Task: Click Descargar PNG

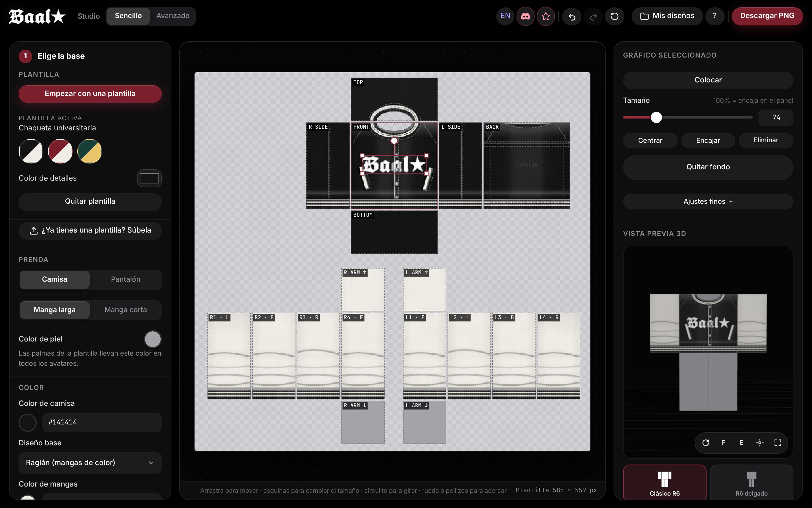Action: point(767,16)
